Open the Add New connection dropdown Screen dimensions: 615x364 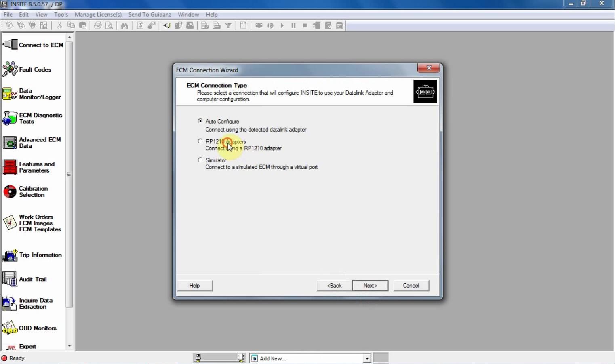pyautogui.click(x=367, y=358)
